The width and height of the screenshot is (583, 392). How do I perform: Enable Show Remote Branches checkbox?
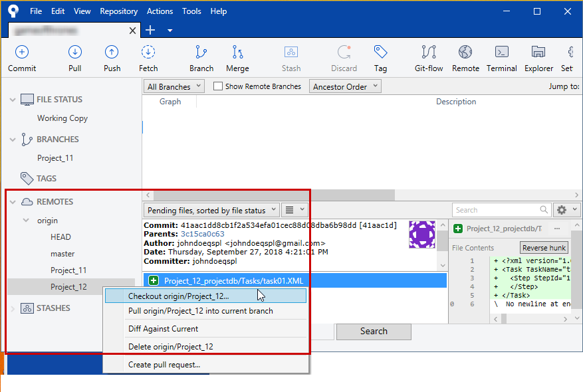pos(218,86)
